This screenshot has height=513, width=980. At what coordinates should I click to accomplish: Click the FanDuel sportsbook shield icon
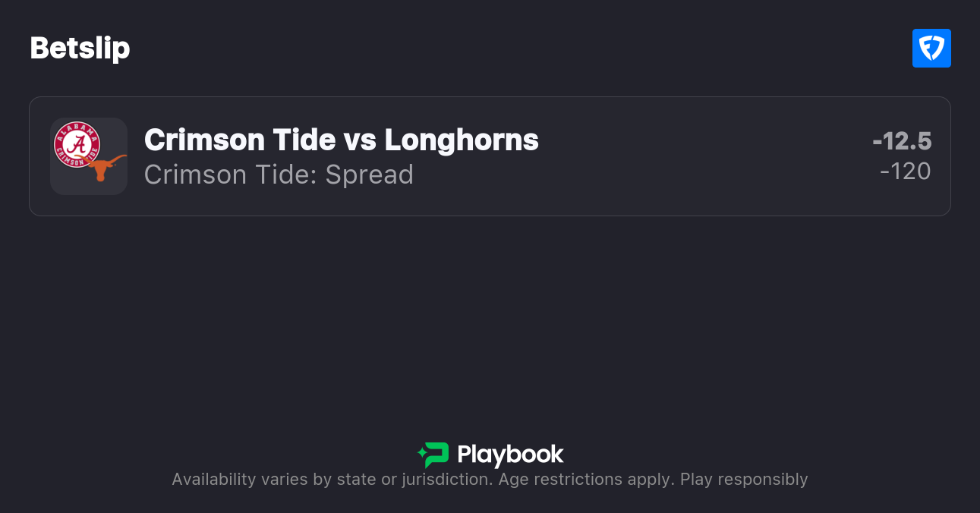tap(931, 49)
